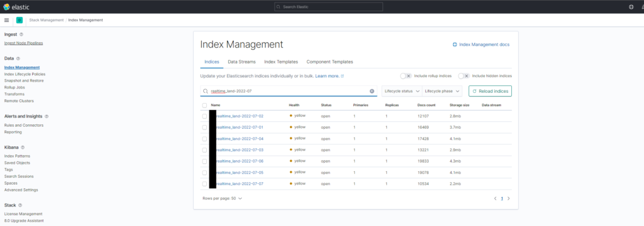
Task: Click the Reload indices button
Action: (490, 91)
